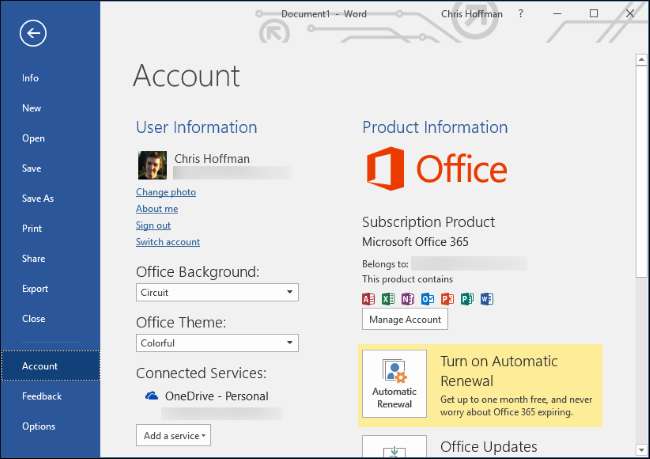Image resolution: width=650 pixels, height=459 pixels.
Task: Click the user profile photo thumbnail
Action: click(152, 165)
